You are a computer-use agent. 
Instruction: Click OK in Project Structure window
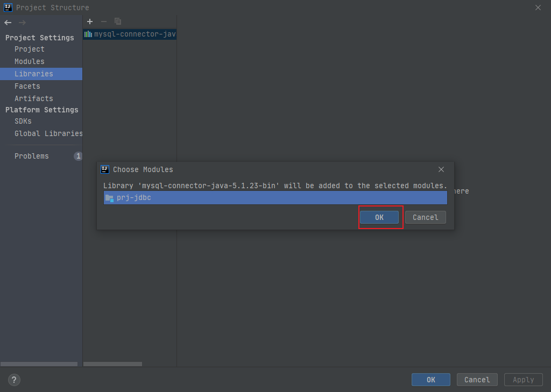pos(431,380)
